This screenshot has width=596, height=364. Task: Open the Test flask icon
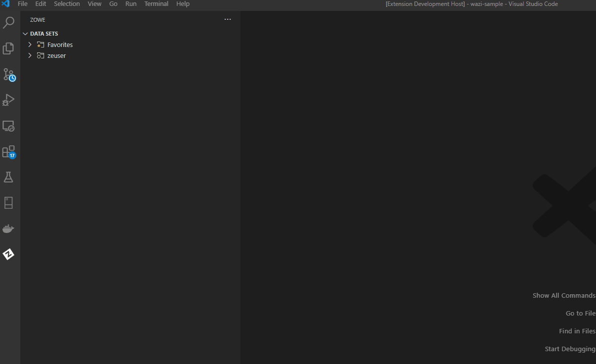tap(8, 177)
